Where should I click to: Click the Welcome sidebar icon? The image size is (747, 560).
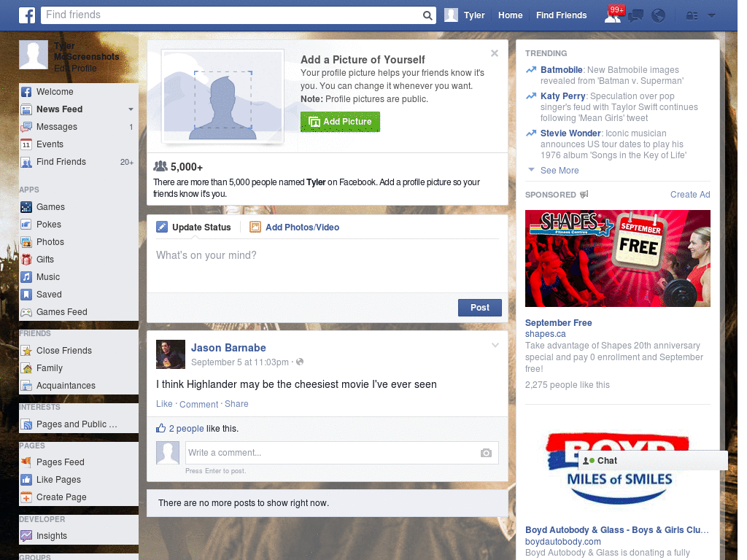tap(26, 92)
